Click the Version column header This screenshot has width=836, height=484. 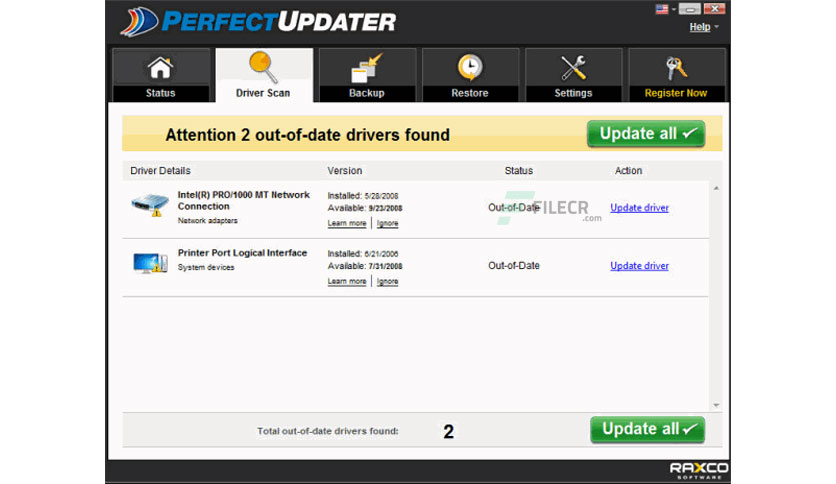click(344, 171)
